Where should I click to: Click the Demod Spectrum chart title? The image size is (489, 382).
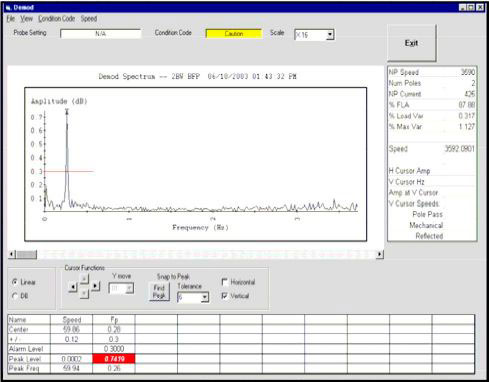(x=197, y=77)
